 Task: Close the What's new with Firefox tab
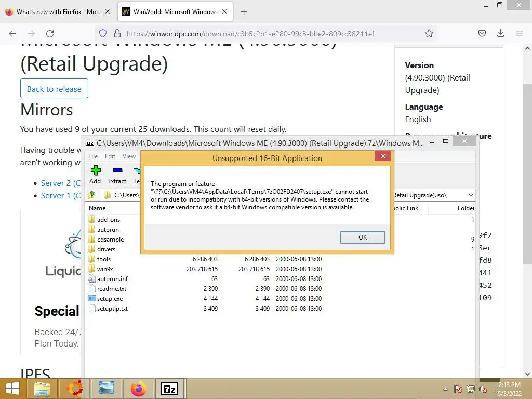(108, 11)
